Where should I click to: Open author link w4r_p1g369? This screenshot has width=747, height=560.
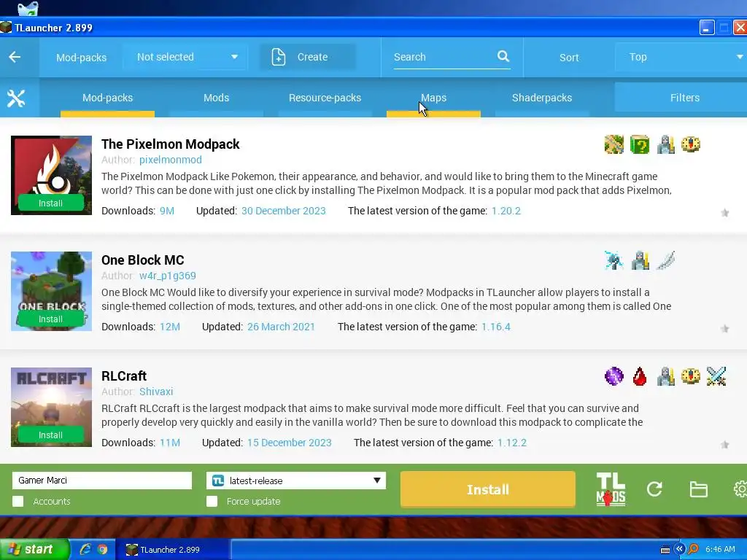(168, 276)
